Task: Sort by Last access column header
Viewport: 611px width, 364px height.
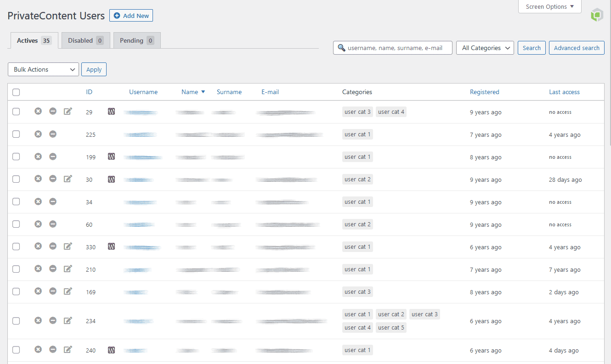Action: pyautogui.click(x=564, y=92)
